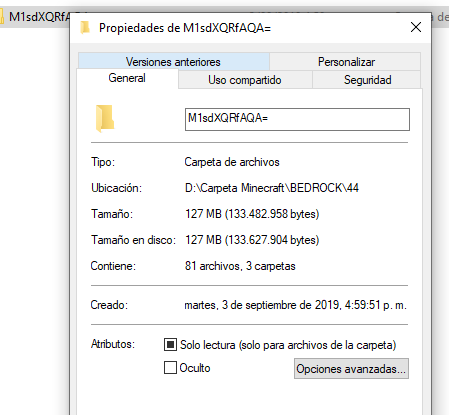This screenshot has width=449, height=415.
Task: Open Opciones avanzadas button
Action: coord(351,369)
